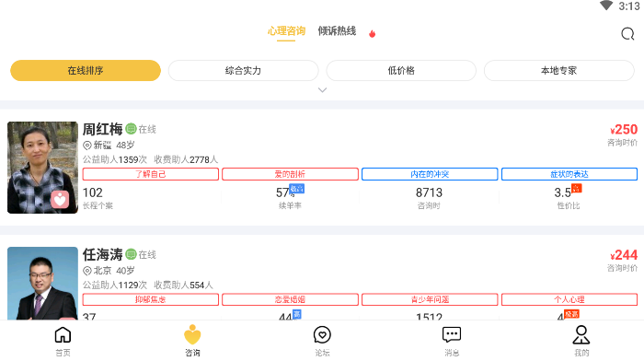Screen dimensions: 644x361
Task: Tap the 首页 home icon
Action: [x=63, y=334]
